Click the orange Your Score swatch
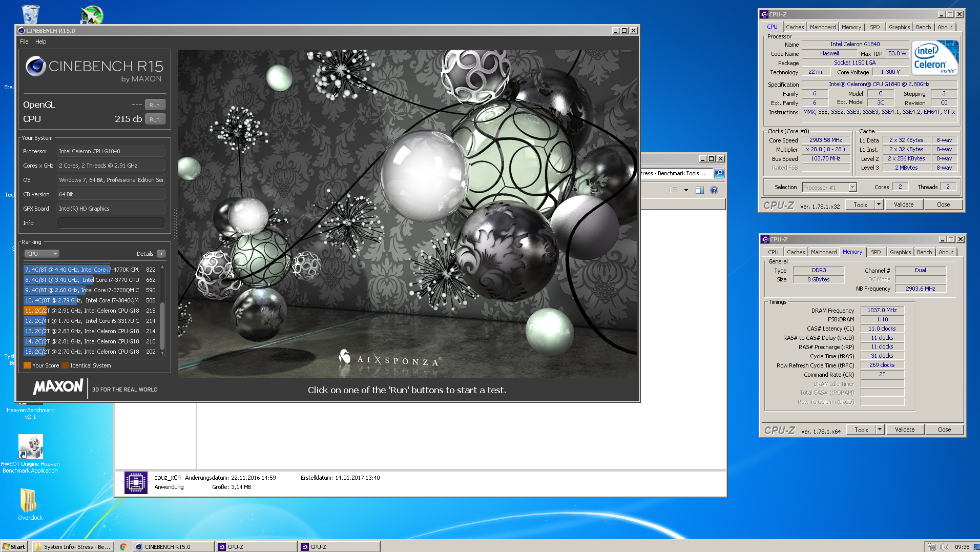Viewport: 980px width, 552px height. click(x=27, y=365)
